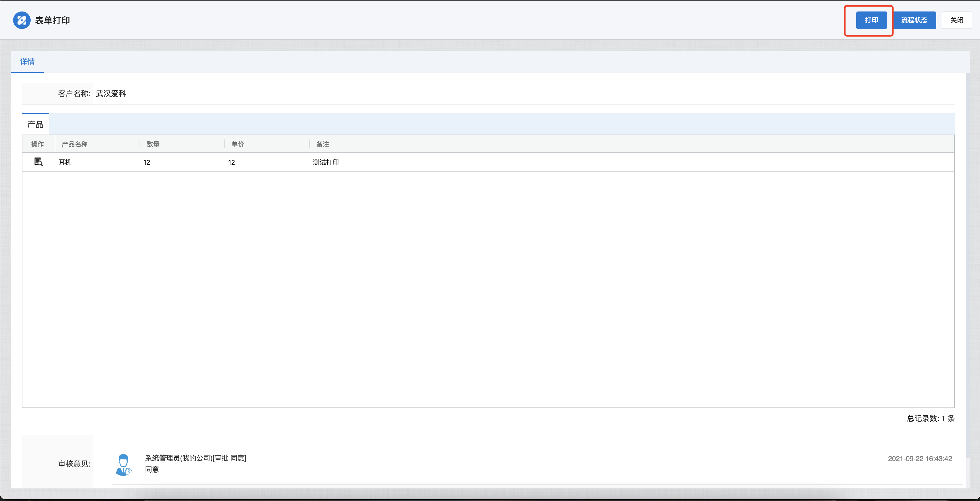This screenshot has height=501, width=980.
Task: Switch to the 详情 tab
Action: [x=27, y=62]
